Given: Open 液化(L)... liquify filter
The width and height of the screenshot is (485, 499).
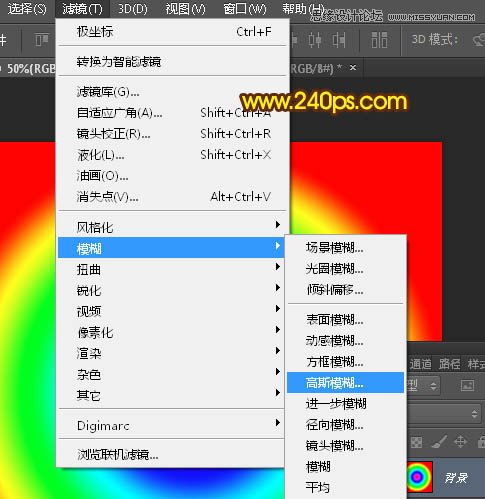Looking at the screenshot, I should point(172,155).
